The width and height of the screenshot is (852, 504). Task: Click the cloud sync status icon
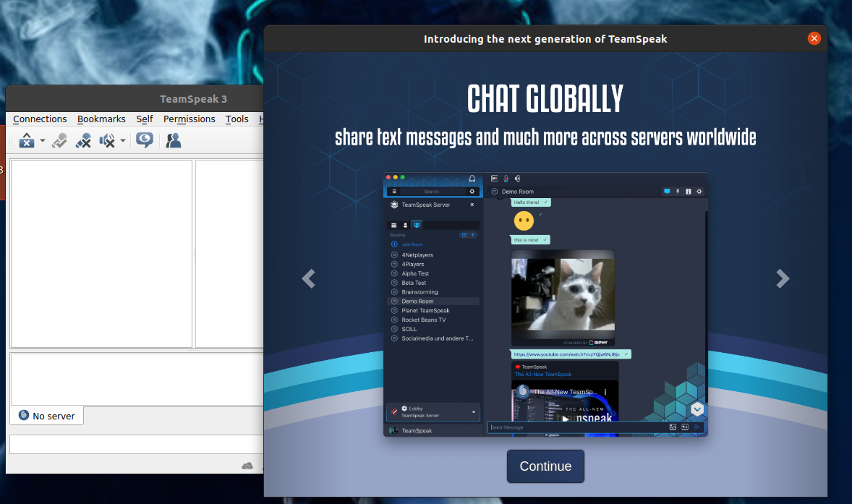pyautogui.click(x=247, y=466)
